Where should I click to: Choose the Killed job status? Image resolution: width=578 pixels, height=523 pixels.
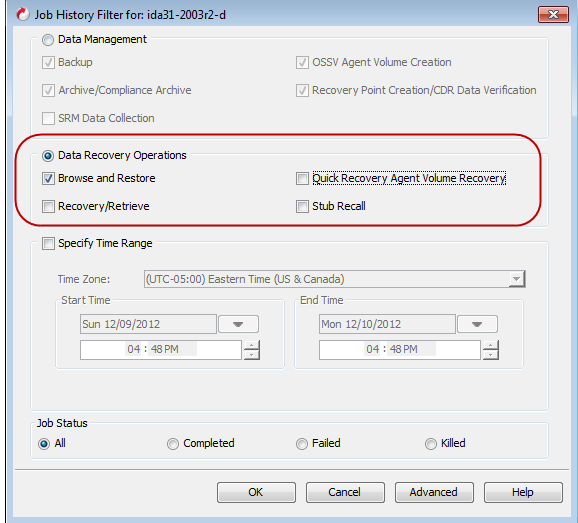(431, 444)
